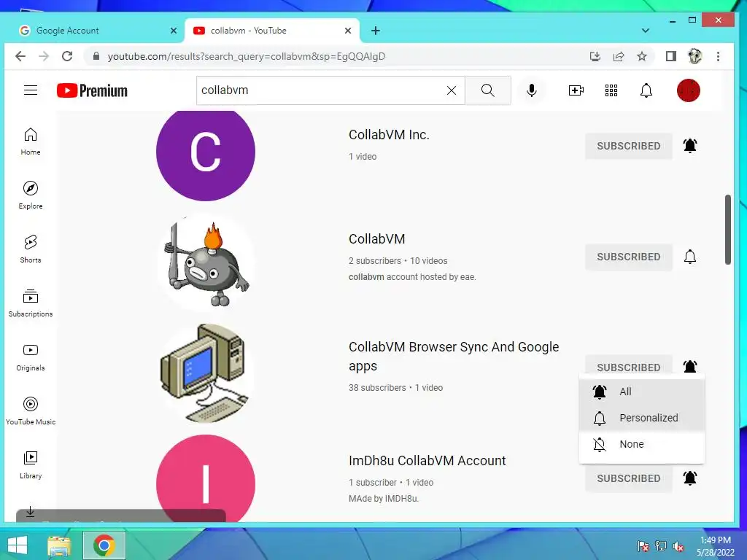Toggle Chrome side panel

point(671,56)
